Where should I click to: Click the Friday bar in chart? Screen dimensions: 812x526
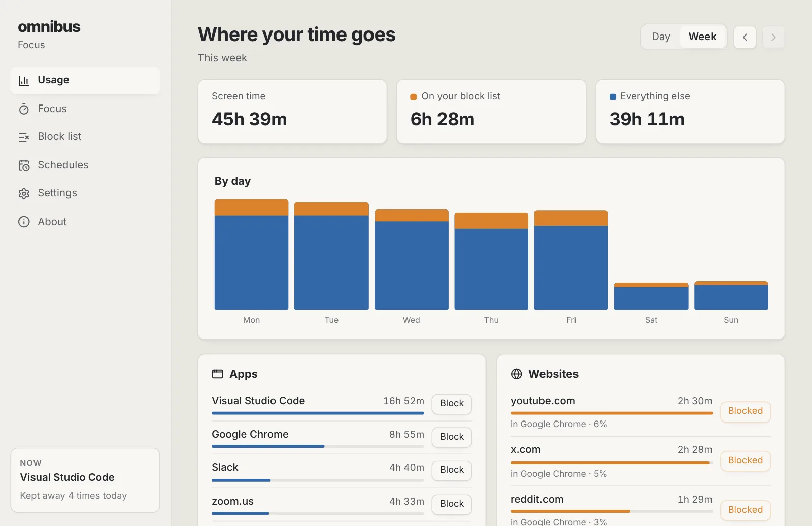pos(571,260)
